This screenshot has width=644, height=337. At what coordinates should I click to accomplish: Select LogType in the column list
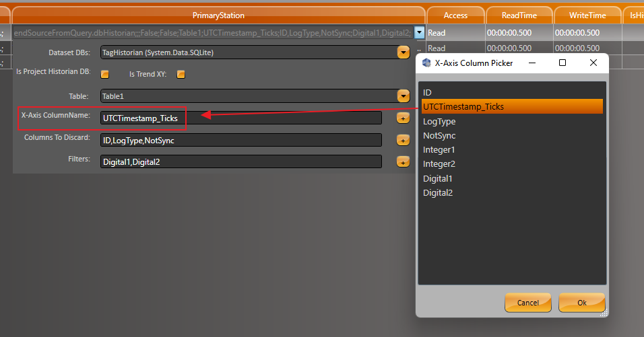click(439, 121)
